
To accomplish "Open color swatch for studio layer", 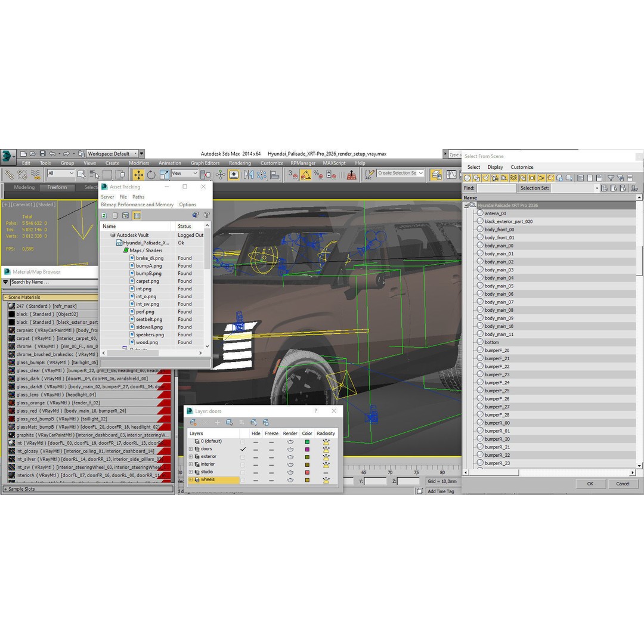I will [307, 472].
